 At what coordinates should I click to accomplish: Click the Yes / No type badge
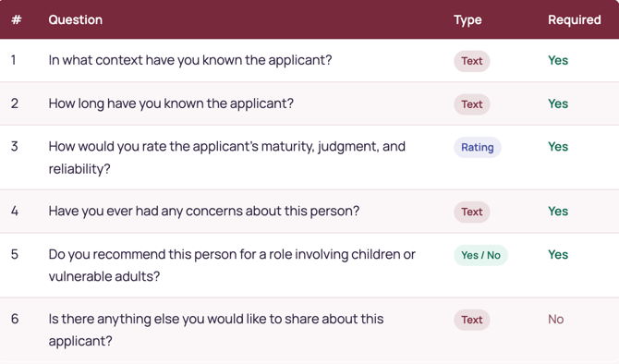tap(480, 255)
